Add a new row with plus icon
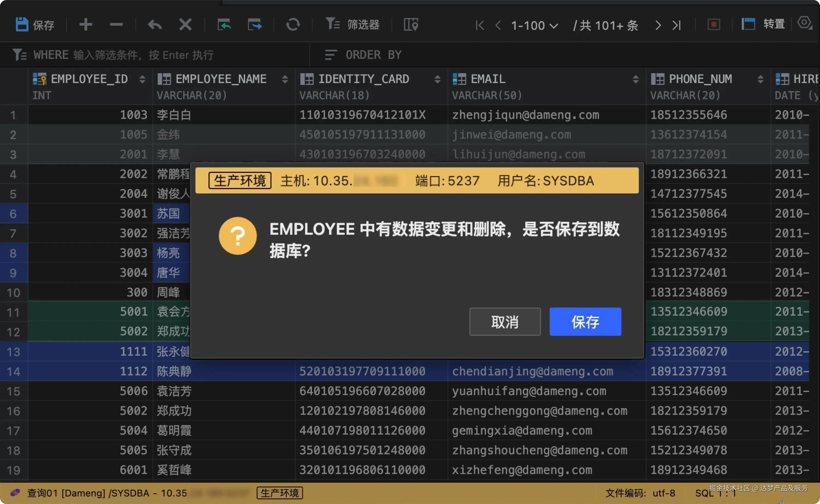Viewport: 820px width, 504px height. coord(86,25)
